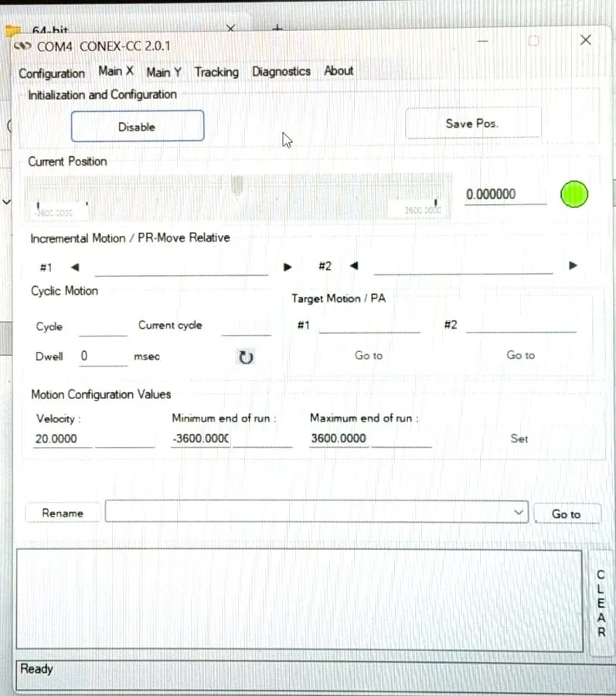Maximize the CONEX-CC window
Screen dimensions: 616x696
click(x=533, y=41)
